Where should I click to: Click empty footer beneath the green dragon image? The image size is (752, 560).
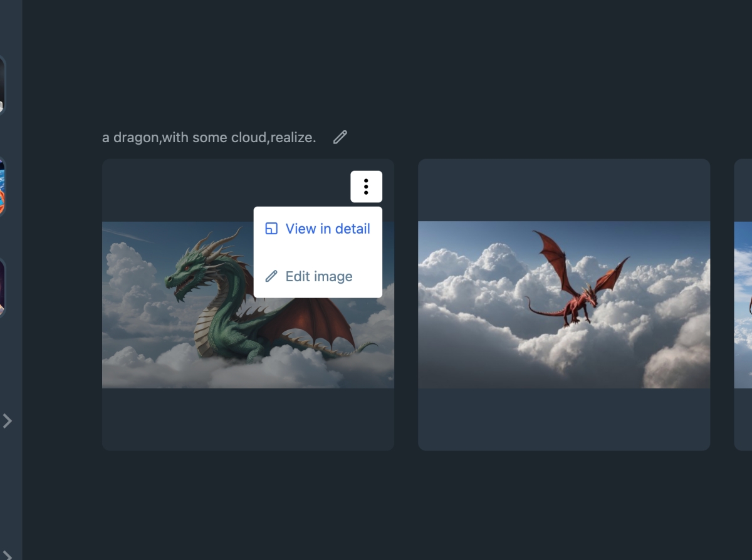coord(248,418)
